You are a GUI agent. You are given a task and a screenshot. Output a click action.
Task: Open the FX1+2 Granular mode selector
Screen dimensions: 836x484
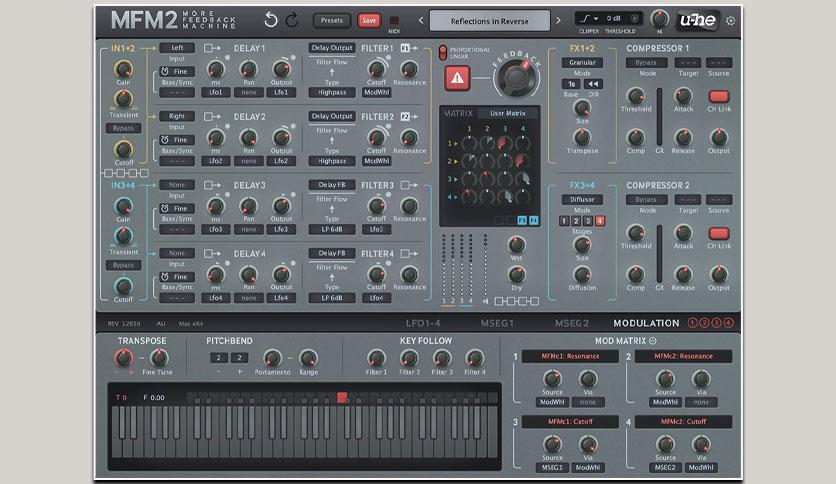582,62
